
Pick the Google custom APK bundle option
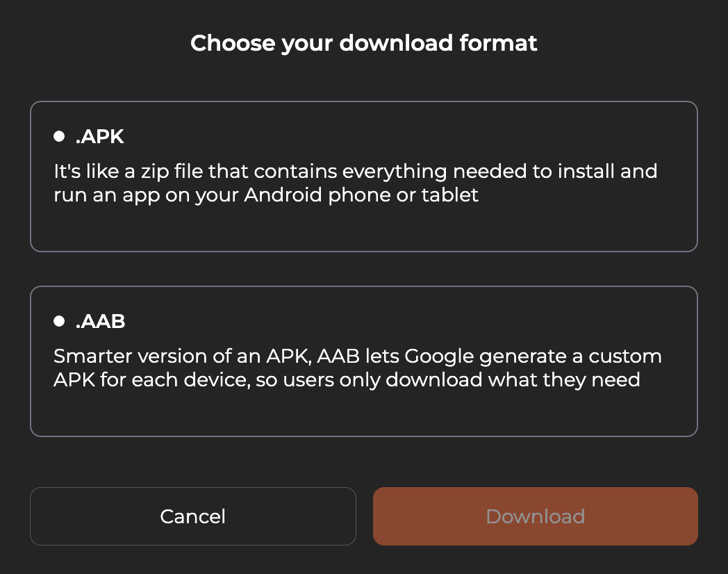coord(363,361)
